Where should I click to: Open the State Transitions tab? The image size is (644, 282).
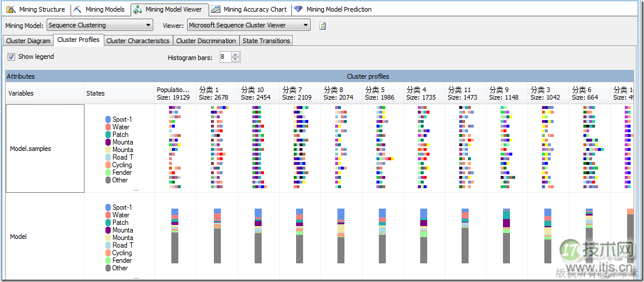(x=266, y=41)
